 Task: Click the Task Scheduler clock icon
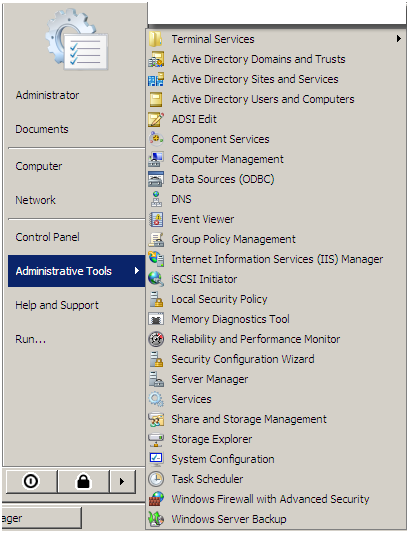point(156,479)
